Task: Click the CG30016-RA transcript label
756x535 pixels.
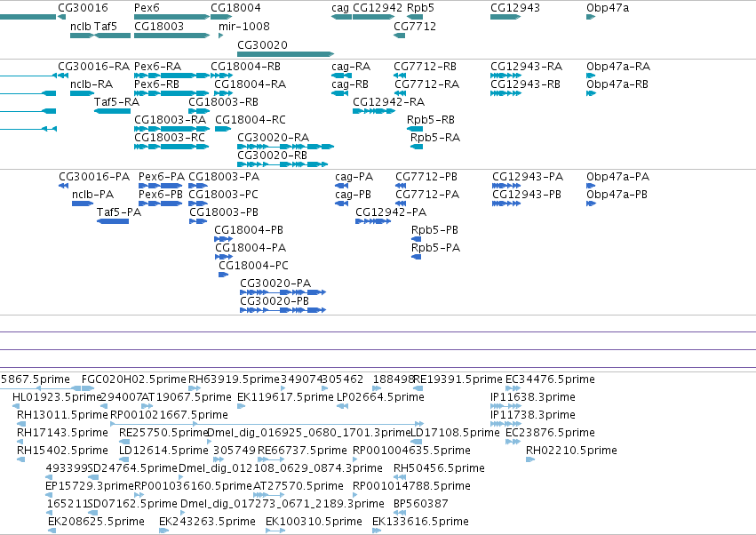Action: [x=93, y=66]
